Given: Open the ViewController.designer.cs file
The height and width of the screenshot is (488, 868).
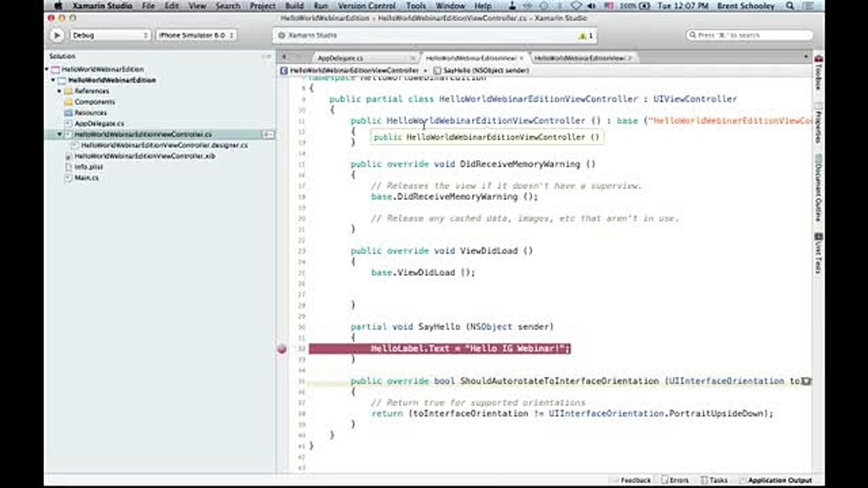Looking at the screenshot, I should pos(164,145).
